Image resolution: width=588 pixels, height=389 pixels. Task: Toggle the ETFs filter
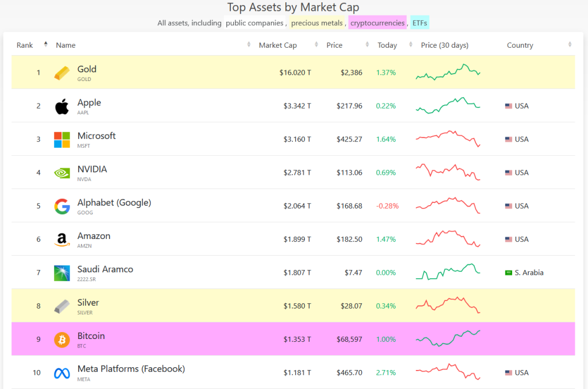(420, 23)
